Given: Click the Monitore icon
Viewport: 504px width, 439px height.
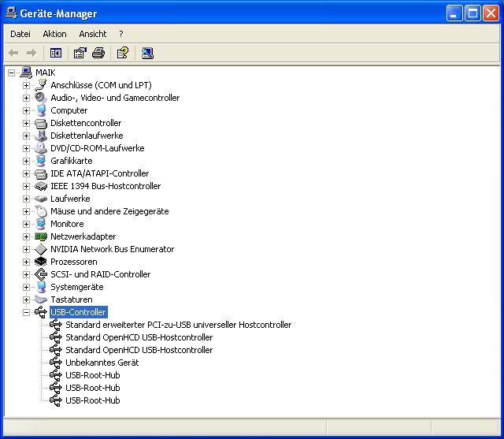Looking at the screenshot, I should pos(41,224).
